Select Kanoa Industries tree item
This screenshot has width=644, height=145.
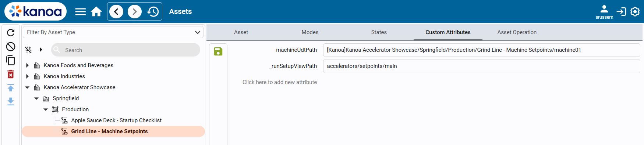point(64,76)
